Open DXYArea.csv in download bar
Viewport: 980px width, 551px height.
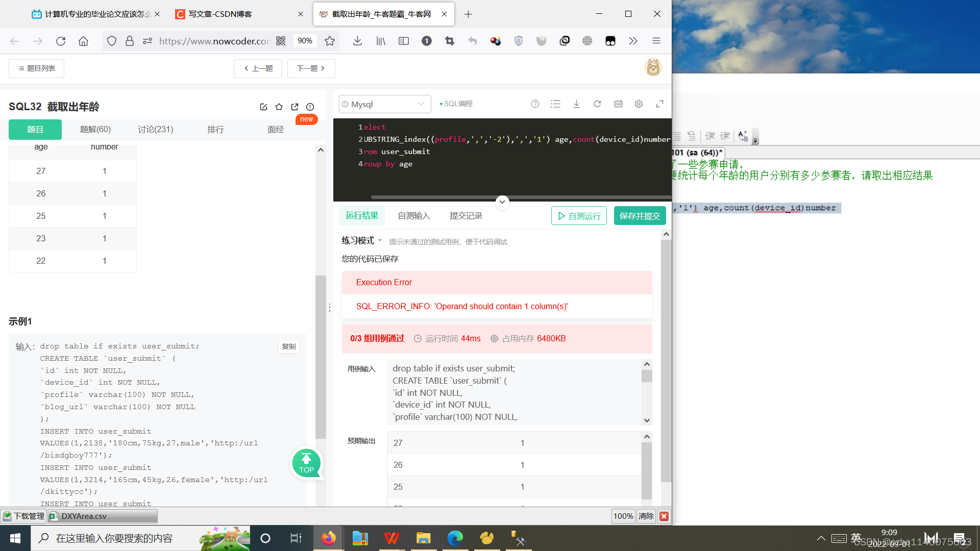coord(103,516)
